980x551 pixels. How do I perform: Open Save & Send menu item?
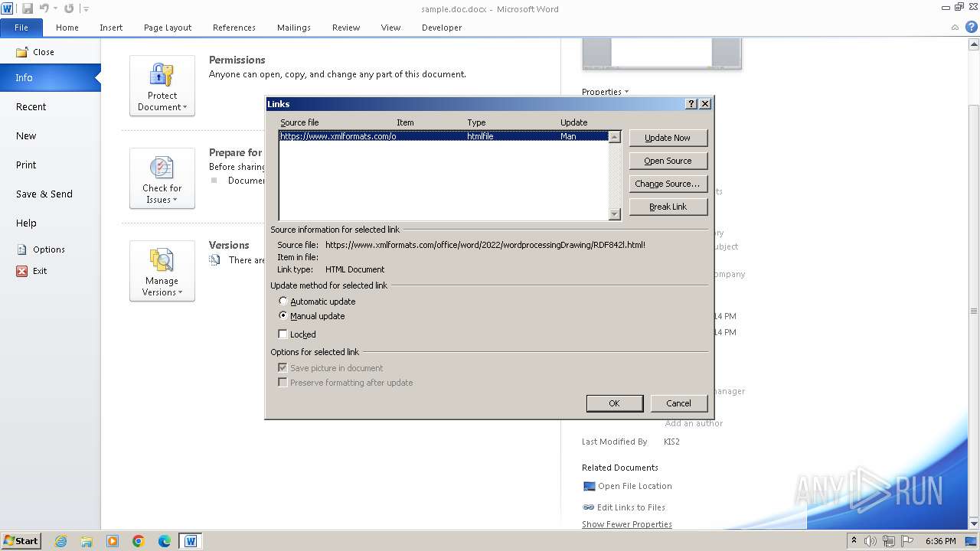(x=44, y=194)
